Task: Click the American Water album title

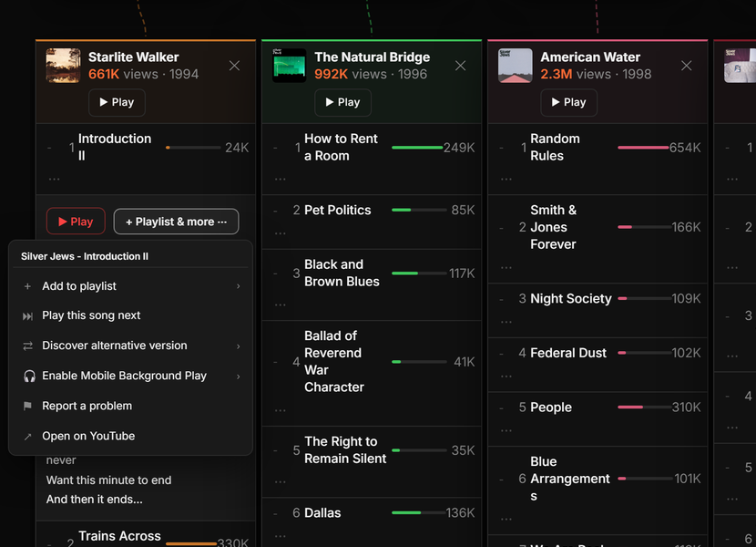Action: pyautogui.click(x=590, y=57)
